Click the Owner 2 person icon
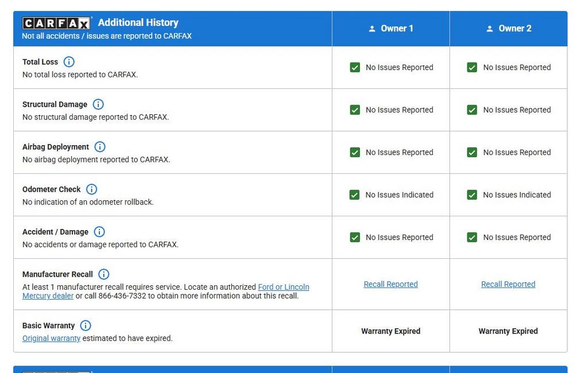The height and width of the screenshot is (373, 588). tap(489, 29)
